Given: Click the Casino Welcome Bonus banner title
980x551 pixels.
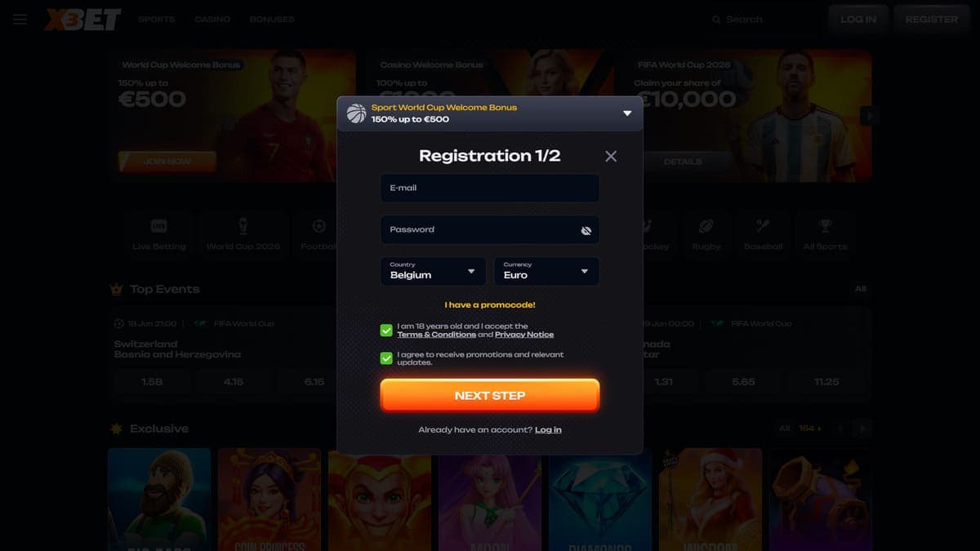Looking at the screenshot, I should point(432,64).
